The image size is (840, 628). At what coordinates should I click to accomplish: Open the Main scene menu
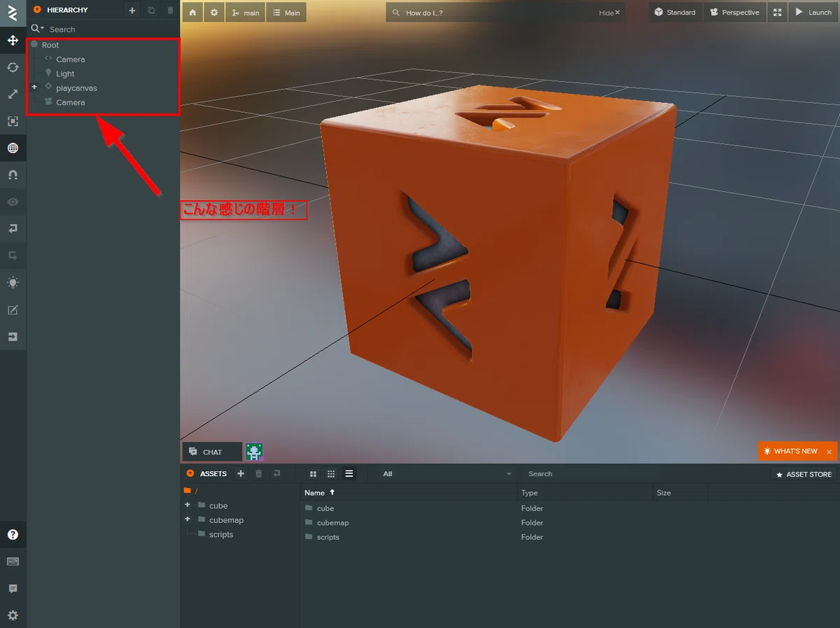coord(286,13)
